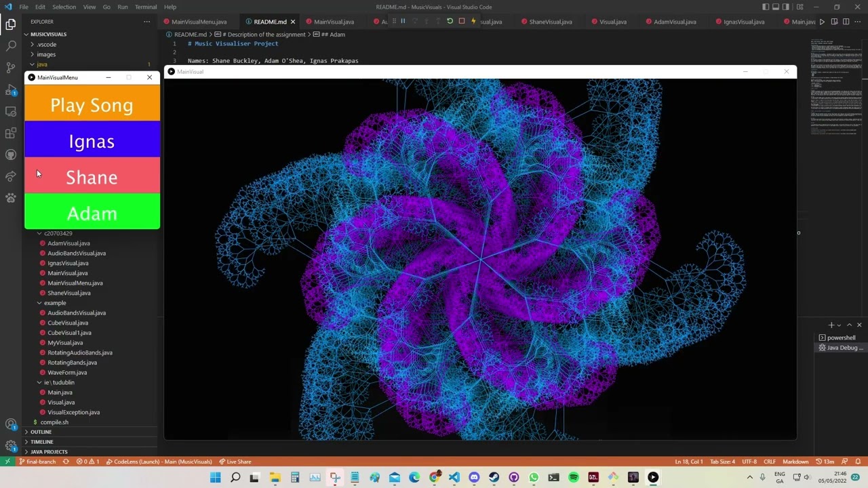Restart the debug session
The width and height of the screenshot is (868, 488).
(450, 21)
